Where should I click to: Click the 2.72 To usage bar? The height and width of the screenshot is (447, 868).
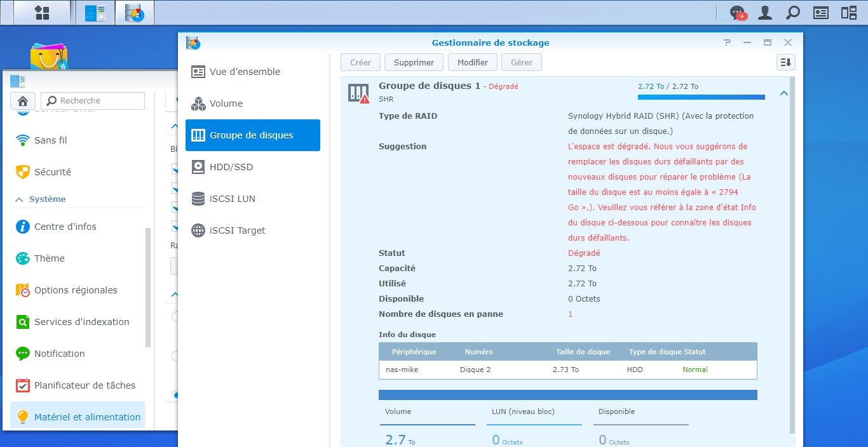tap(701, 97)
